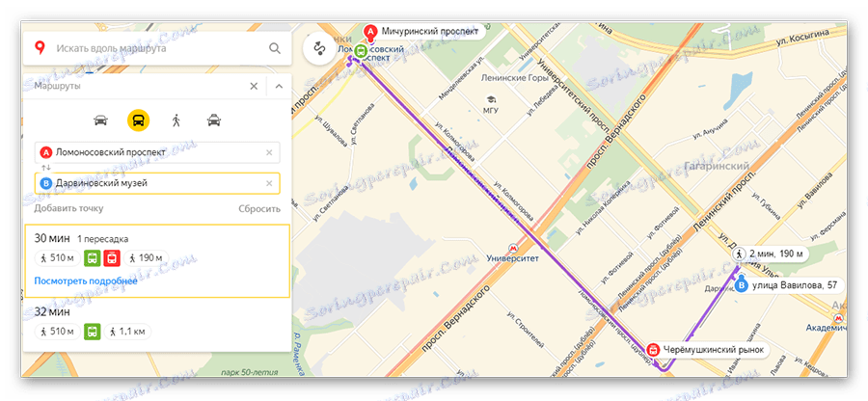Select the 30 мин route with one transfer
Viewport: 868px width, 401px height.
tap(157, 260)
